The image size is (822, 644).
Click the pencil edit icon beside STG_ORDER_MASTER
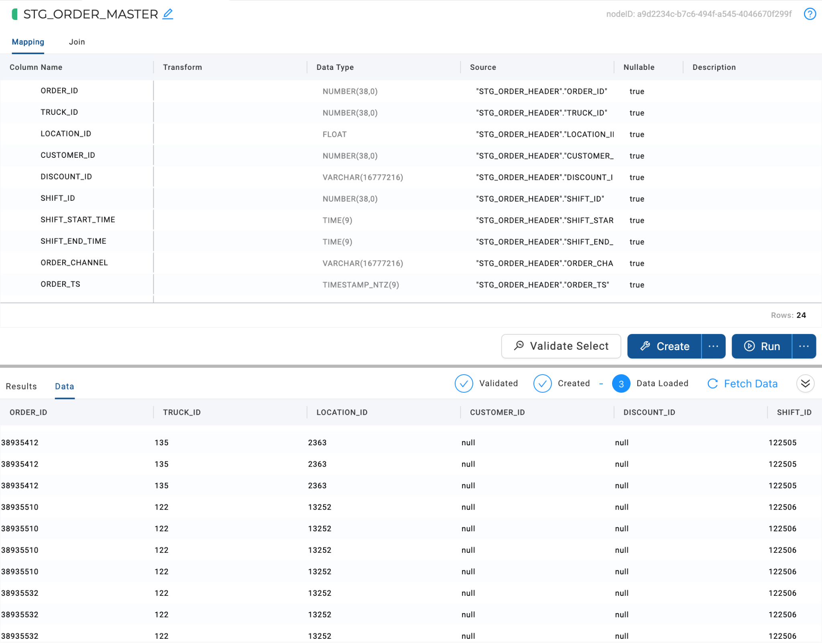click(x=168, y=14)
